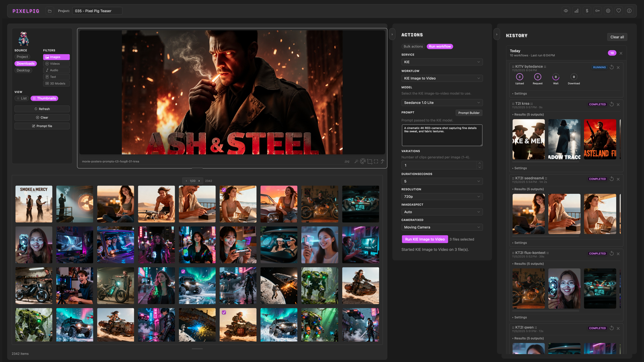Screen dimensions: 644x362
Task: Open the API key icon in the top toolbar
Action: coord(598,11)
